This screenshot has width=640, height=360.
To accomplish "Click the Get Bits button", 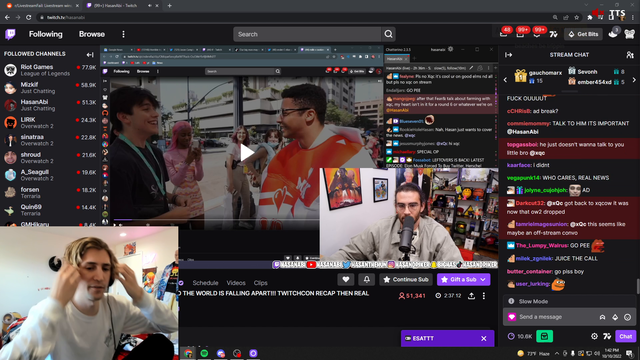I will [584, 34].
